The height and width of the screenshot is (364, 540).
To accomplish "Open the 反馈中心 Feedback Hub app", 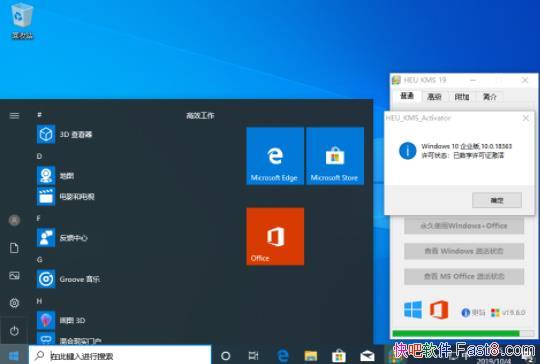I will [62, 238].
